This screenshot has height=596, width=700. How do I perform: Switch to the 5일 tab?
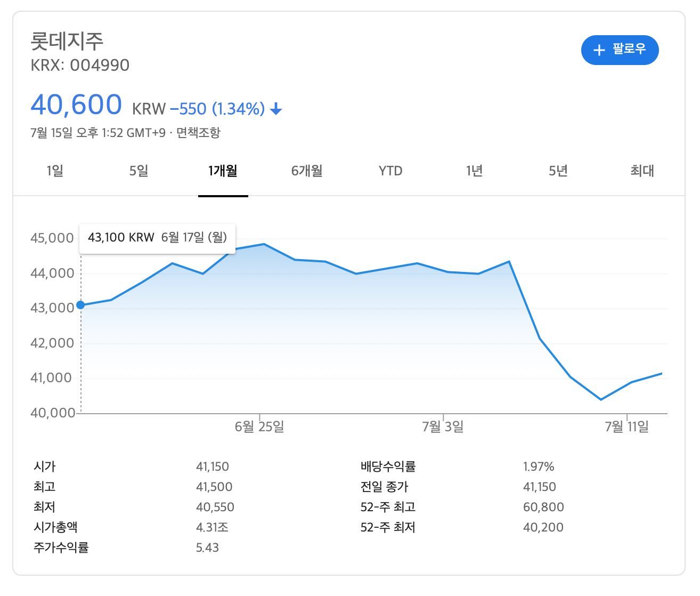pos(139,171)
